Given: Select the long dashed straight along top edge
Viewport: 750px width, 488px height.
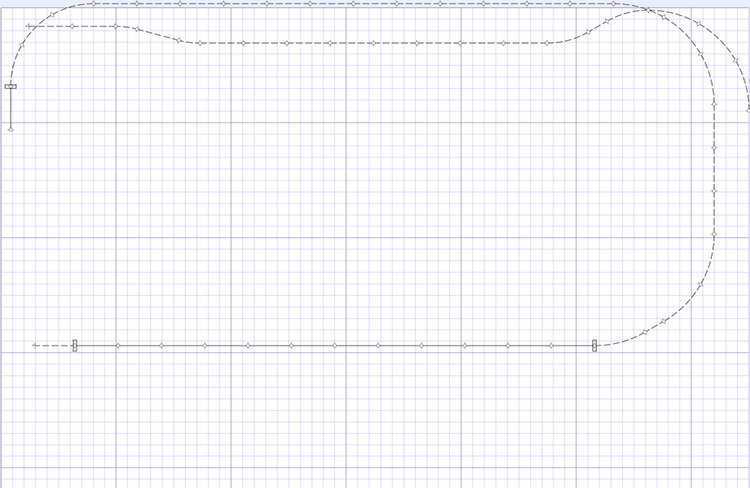Looking at the screenshot, I should click(x=350, y=4).
